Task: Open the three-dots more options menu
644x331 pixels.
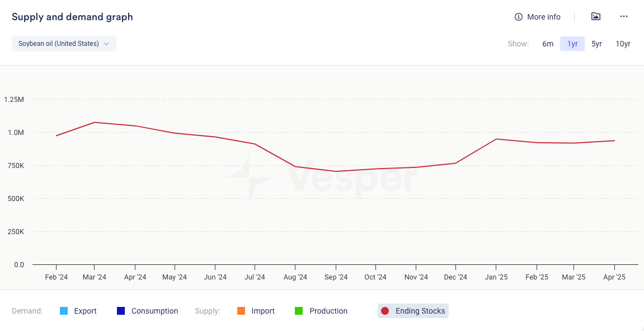Action: point(624,17)
